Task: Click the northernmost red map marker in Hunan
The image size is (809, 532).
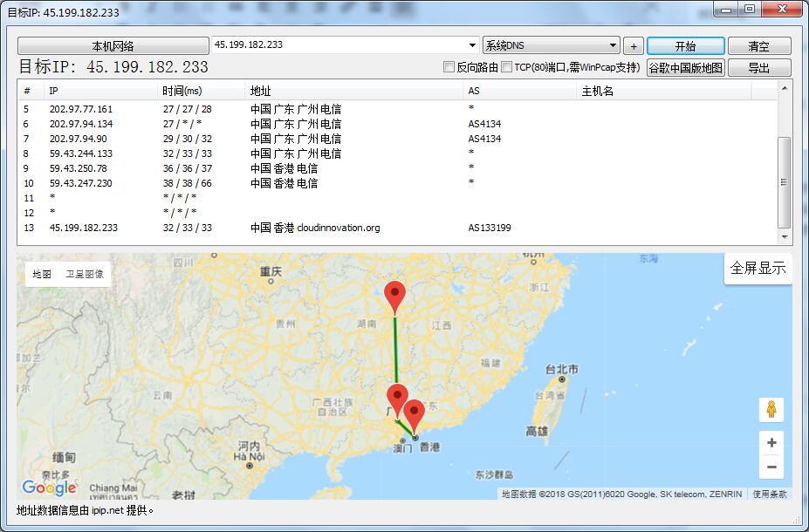Action: click(x=395, y=297)
